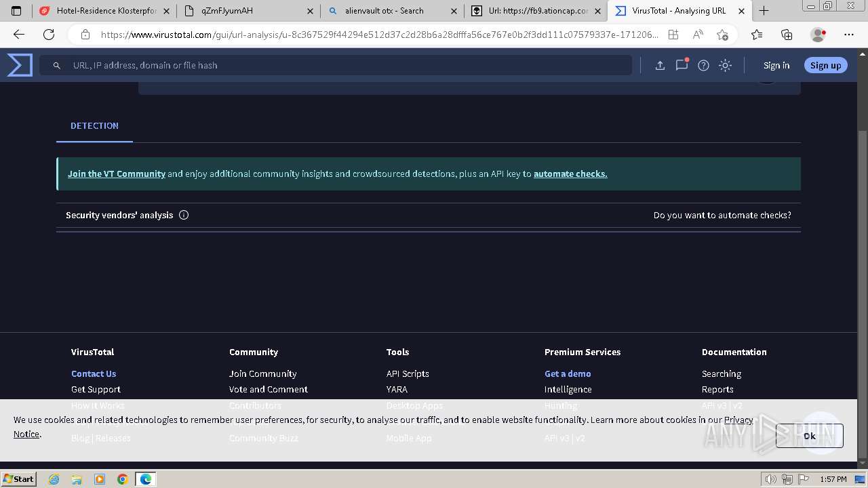
Task: Open the Windows Start menu
Action: 18,479
